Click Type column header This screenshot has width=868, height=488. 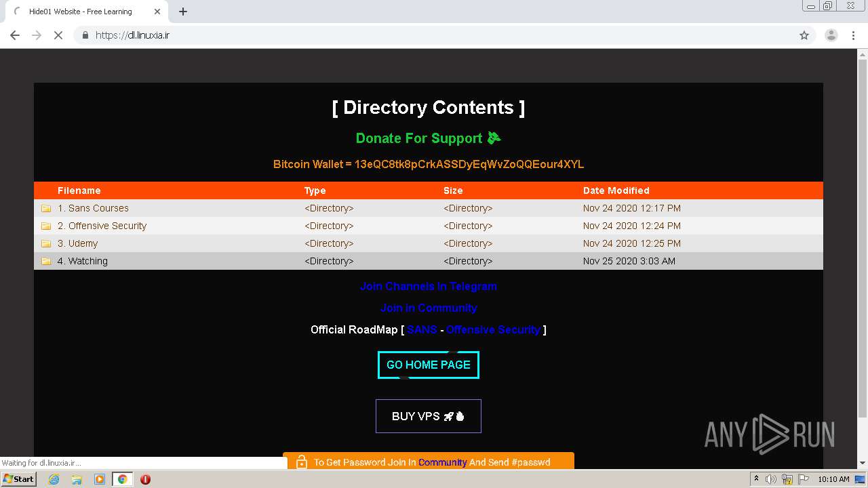click(315, 190)
